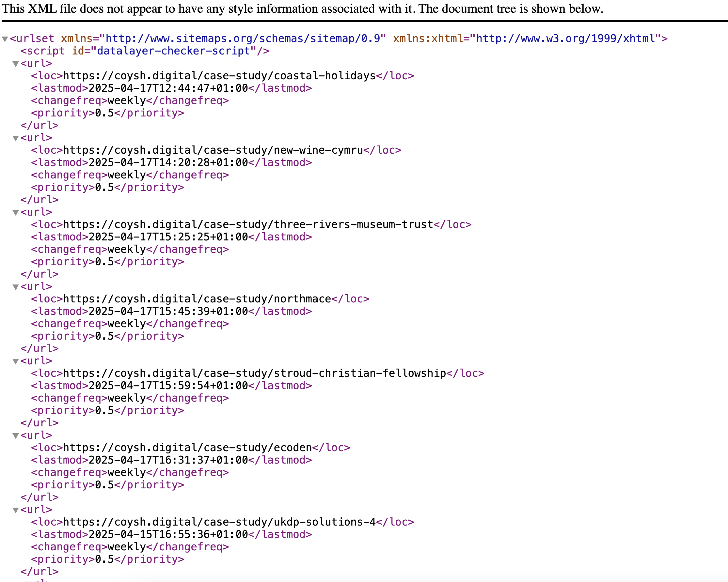Collapse the root urlset element
This screenshot has height=582, width=728.
click(5, 39)
